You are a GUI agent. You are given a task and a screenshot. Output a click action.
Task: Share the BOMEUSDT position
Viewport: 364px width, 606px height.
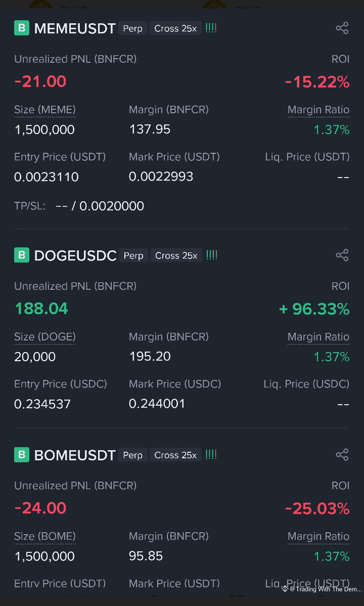coord(342,455)
